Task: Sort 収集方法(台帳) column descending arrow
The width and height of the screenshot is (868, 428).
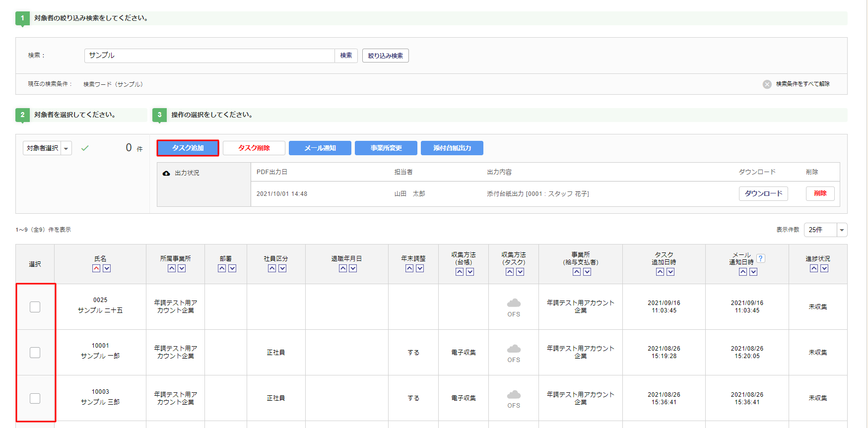Action: (x=470, y=272)
